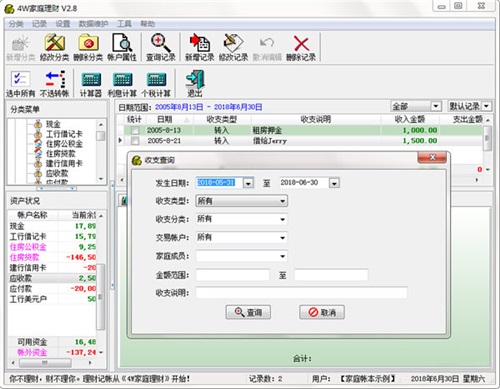This screenshot has width=500, height=389.
Task: Select the 工行美元户 row in asset status
Action: tap(52, 299)
